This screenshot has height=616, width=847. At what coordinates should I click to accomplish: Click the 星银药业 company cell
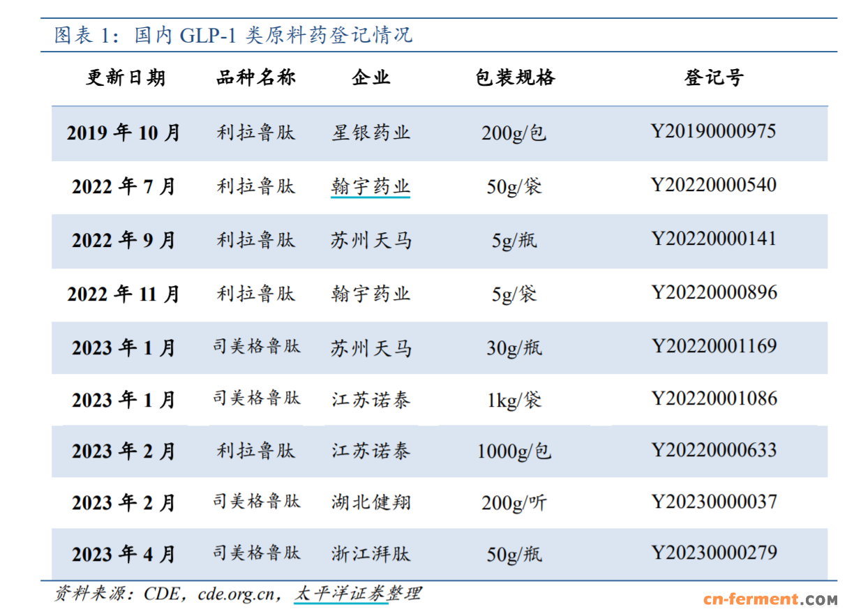click(370, 133)
